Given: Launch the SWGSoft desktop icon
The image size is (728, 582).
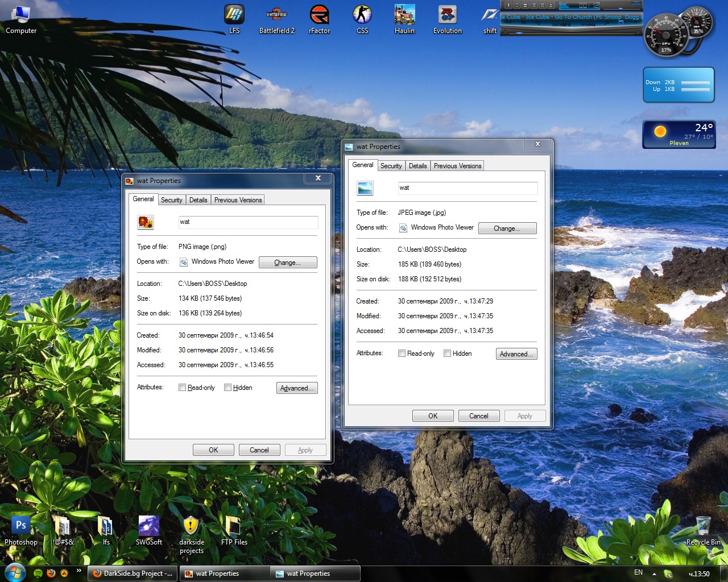Looking at the screenshot, I should click(149, 530).
